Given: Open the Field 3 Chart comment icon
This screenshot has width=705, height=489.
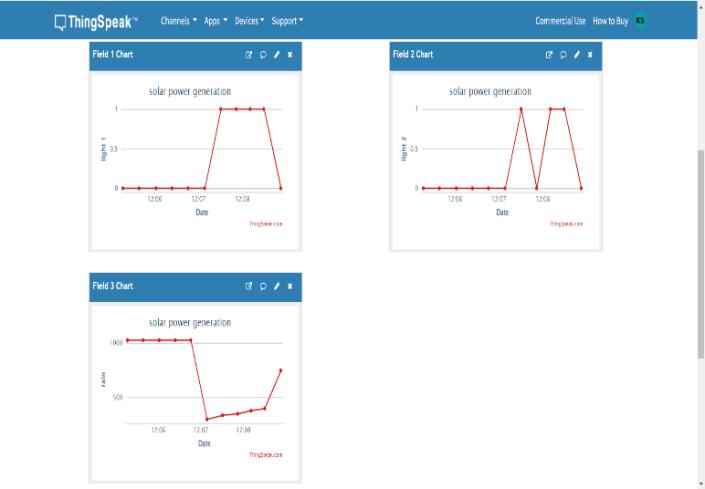Looking at the screenshot, I should (x=263, y=286).
